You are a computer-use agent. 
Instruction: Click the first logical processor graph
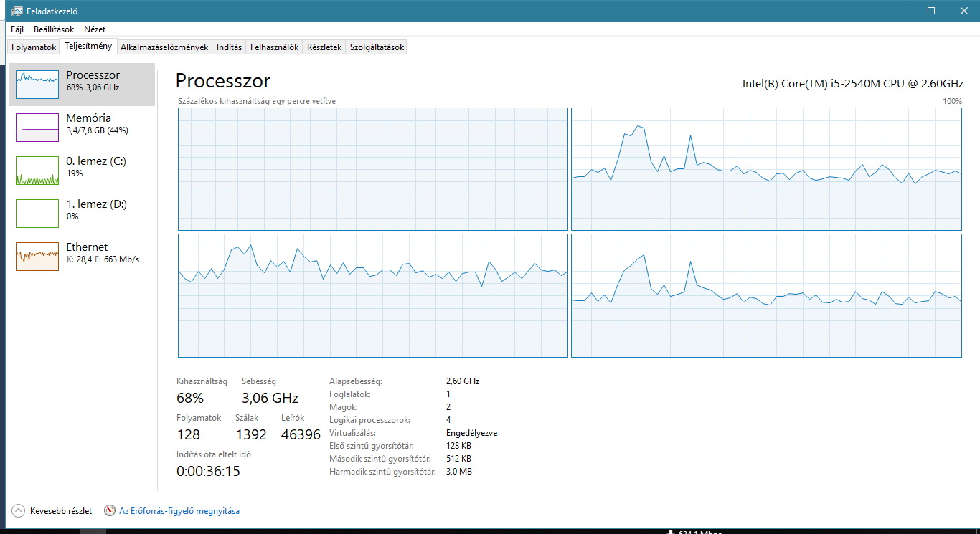(373, 169)
